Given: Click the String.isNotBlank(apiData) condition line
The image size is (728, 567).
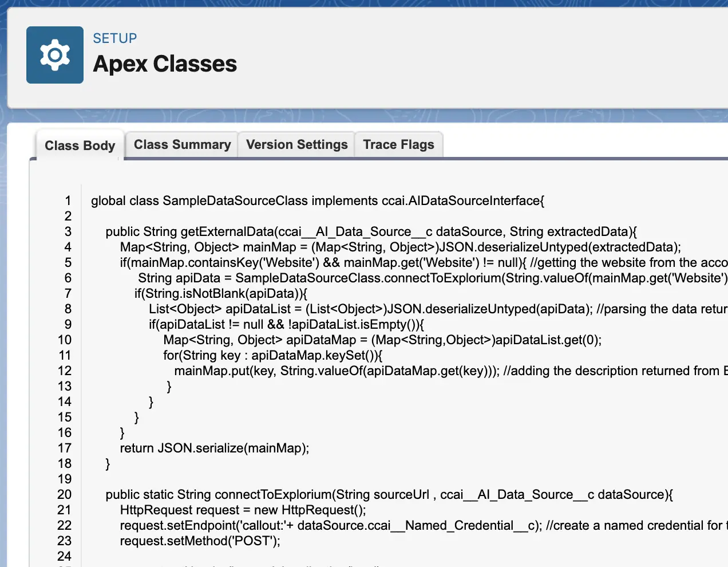Looking at the screenshot, I should [221, 294].
